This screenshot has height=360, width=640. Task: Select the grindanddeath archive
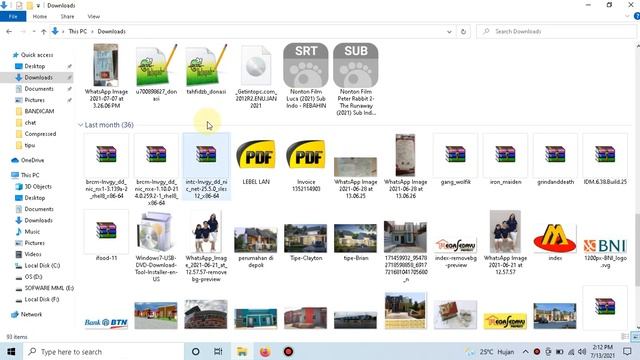point(555,159)
